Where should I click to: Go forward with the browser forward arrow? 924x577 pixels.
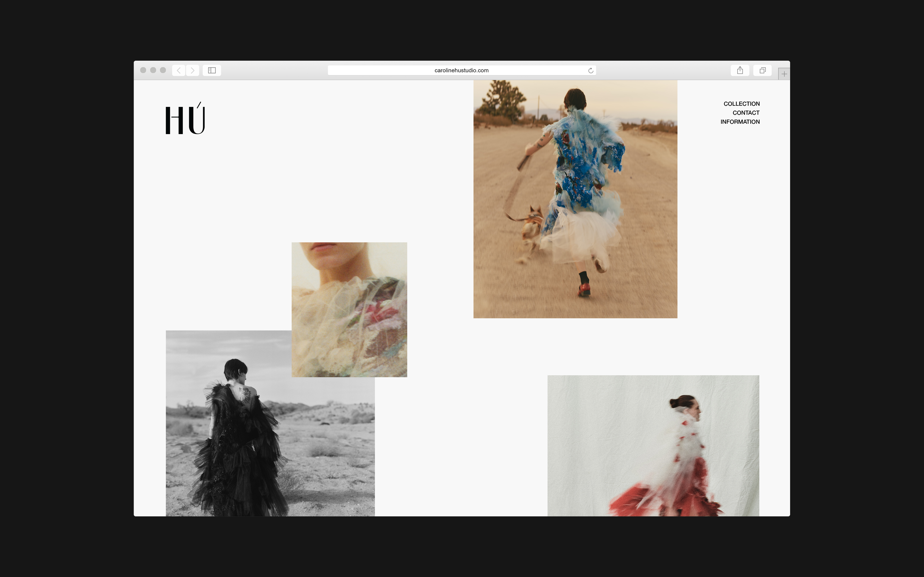192,70
